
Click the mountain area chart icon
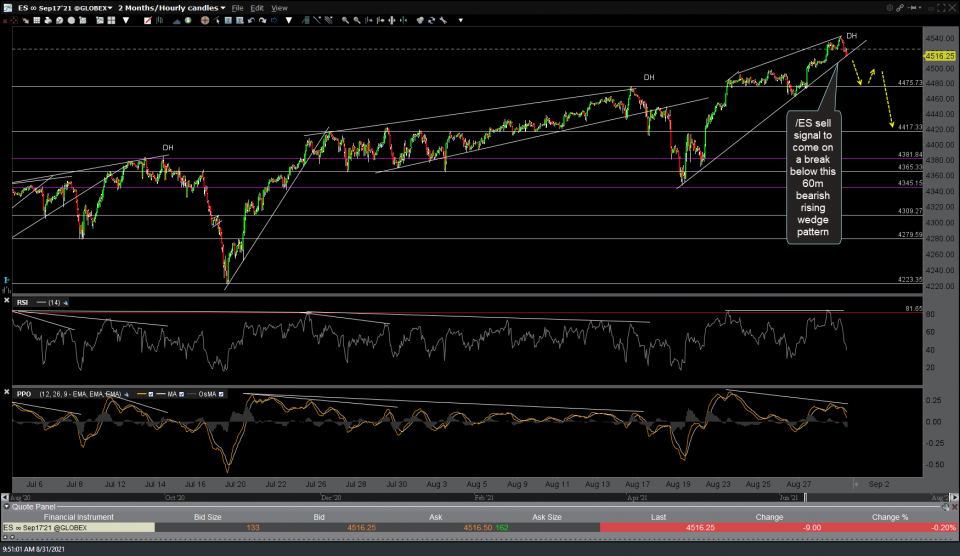[x=176, y=20]
